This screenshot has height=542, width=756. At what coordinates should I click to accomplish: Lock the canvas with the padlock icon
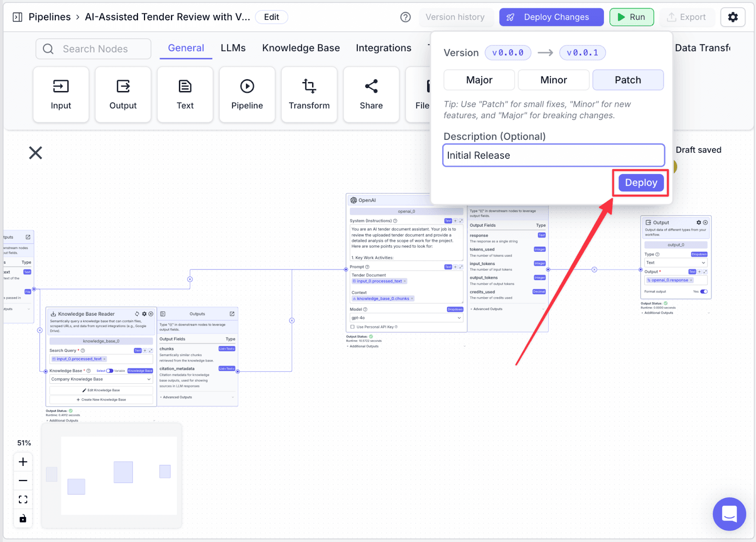click(23, 518)
